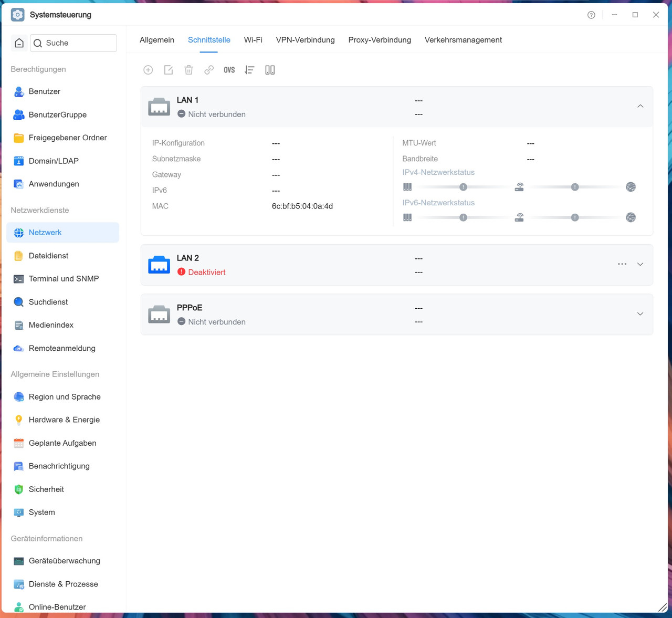Select Verkehrsmanagement tab
672x618 pixels.
pyautogui.click(x=463, y=40)
